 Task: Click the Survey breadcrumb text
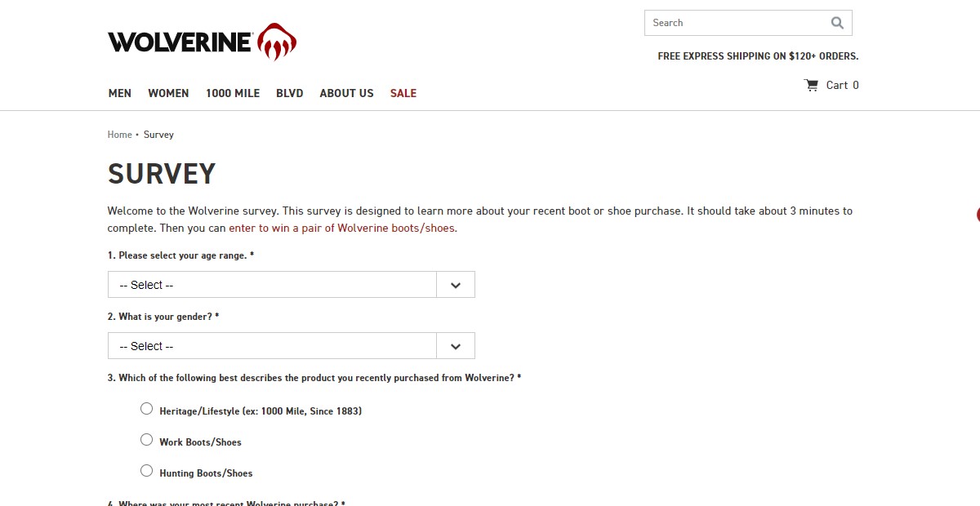tap(158, 135)
